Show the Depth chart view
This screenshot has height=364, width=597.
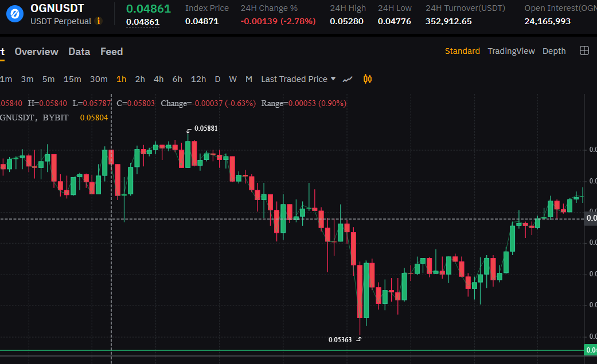click(554, 51)
